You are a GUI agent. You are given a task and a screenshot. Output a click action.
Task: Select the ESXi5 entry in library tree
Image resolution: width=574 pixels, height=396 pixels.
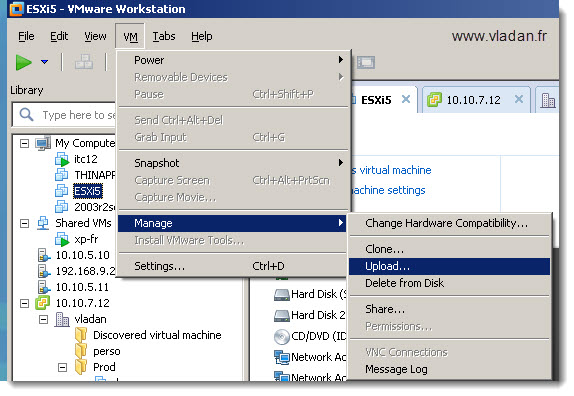point(87,191)
